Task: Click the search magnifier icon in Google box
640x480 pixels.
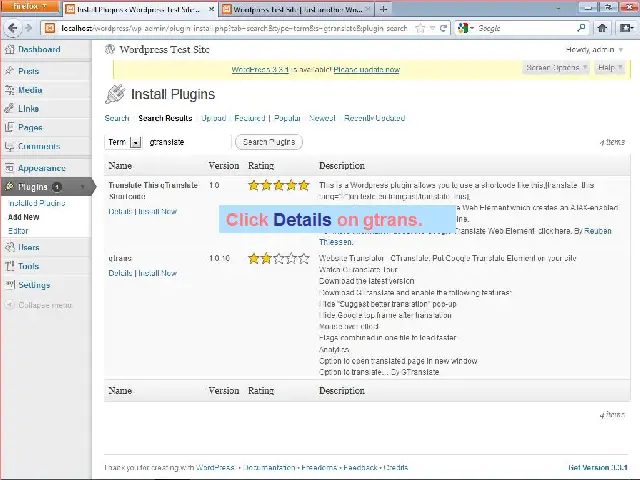Action: (x=581, y=28)
